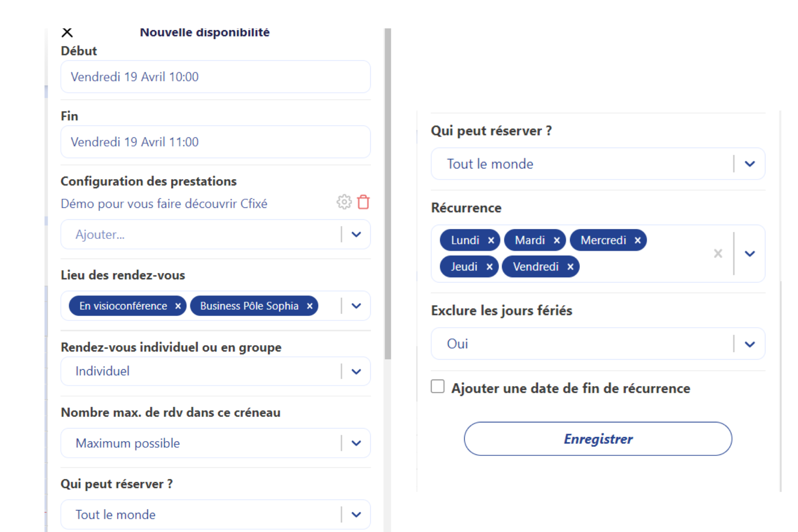Remove Lundi from recurrence days
This screenshot has height=532, width=798.
coord(491,240)
